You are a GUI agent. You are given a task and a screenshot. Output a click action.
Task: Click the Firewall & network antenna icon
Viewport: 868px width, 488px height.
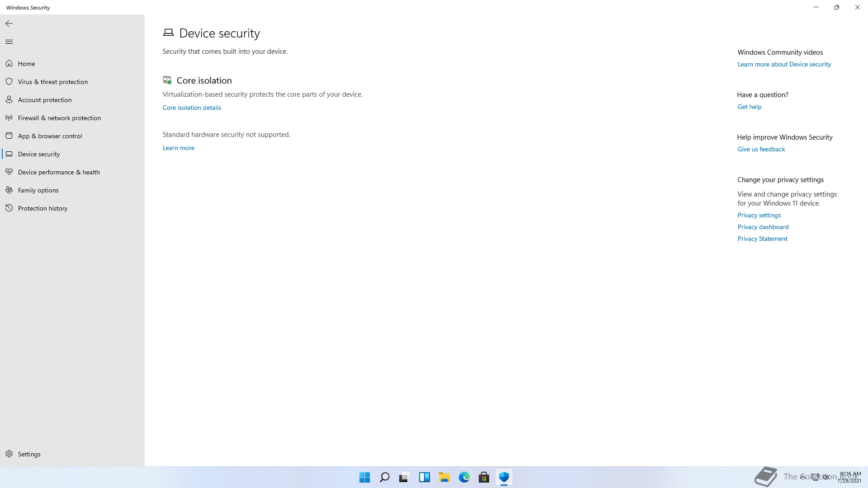click(x=9, y=118)
